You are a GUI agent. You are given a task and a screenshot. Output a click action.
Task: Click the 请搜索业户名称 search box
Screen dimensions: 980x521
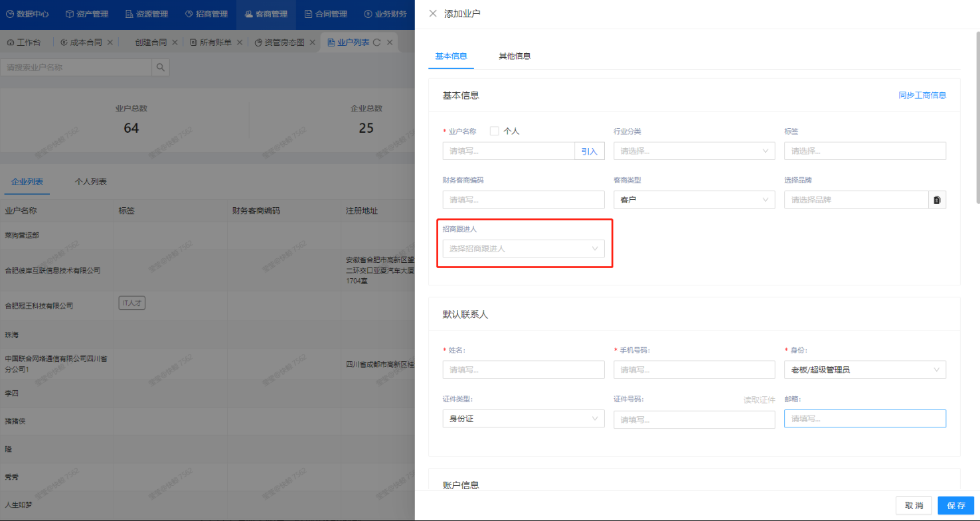[x=76, y=67]
